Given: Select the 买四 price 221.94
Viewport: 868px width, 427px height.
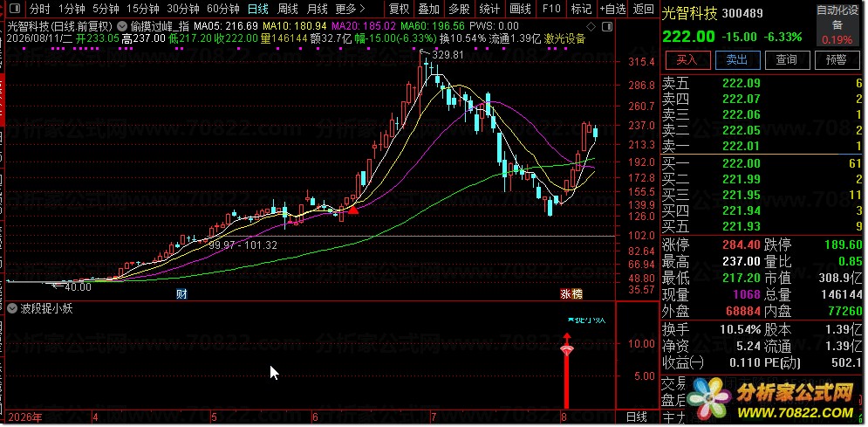Looking at the screenshot, I should pyautogui.click(x=742, y=210).
